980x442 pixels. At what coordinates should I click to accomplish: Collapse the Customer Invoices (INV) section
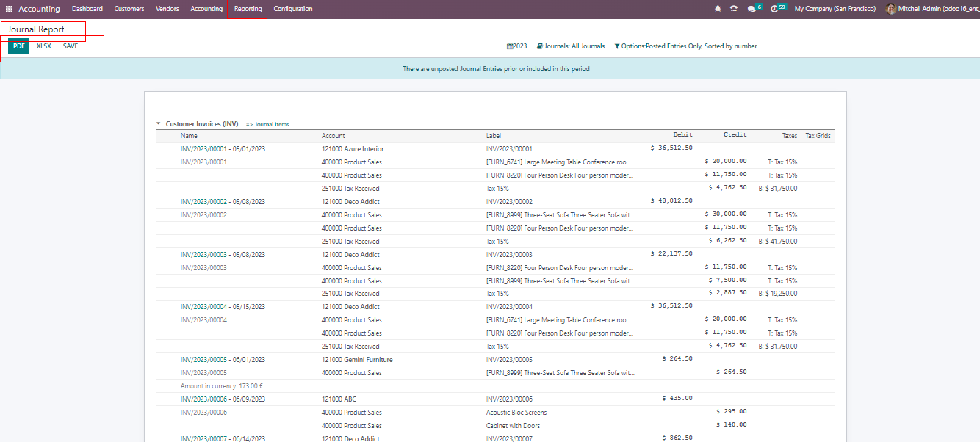pyautogui.click(x=159, y=124)
